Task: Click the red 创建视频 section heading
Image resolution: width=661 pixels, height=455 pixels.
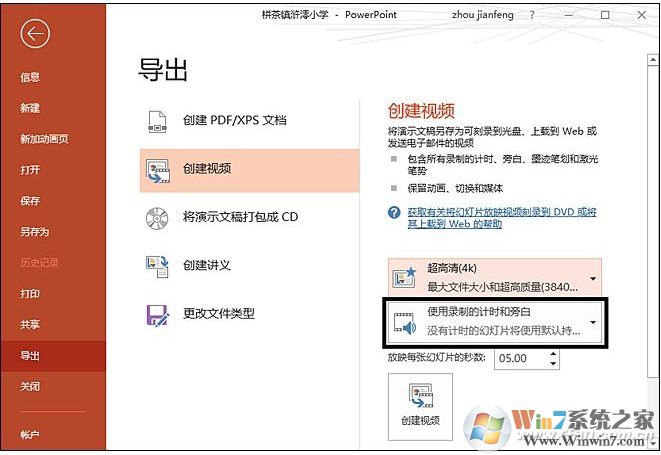Action: coord(421,111)
